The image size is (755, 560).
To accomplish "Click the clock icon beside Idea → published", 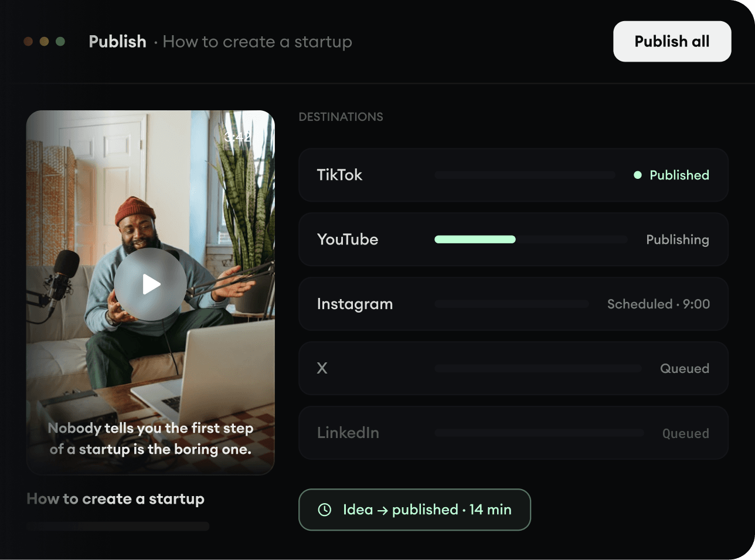I will 325,510.
